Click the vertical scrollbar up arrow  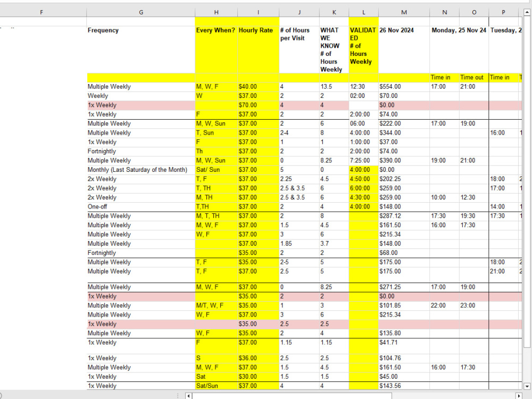point(527,12)
